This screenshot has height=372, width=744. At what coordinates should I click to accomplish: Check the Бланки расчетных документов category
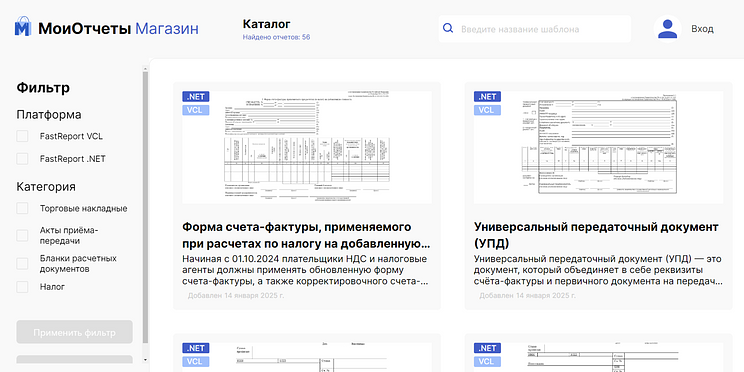click(x=22, y=264)
